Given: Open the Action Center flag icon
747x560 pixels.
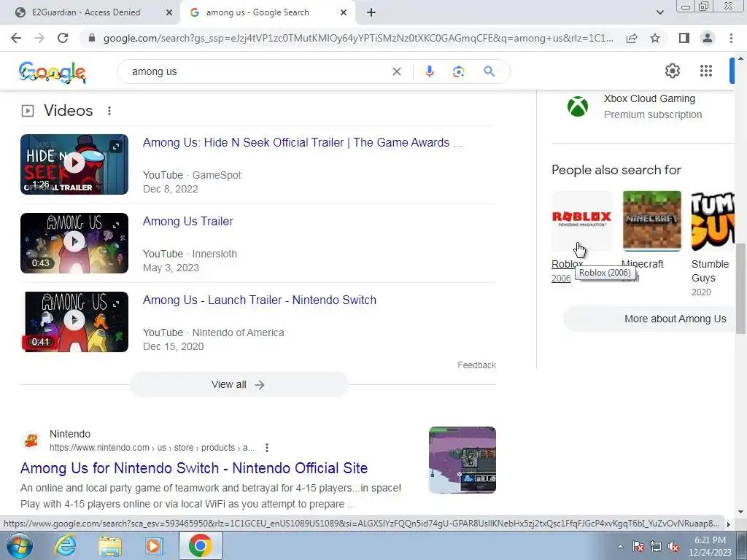Looking at the screenshot, I should 638,546.
